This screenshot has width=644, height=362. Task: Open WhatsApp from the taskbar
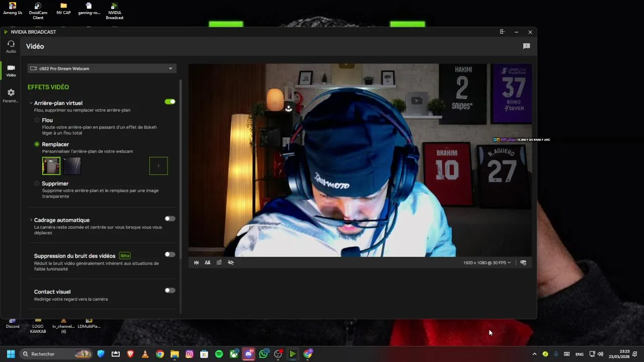[x=264, y=354]
